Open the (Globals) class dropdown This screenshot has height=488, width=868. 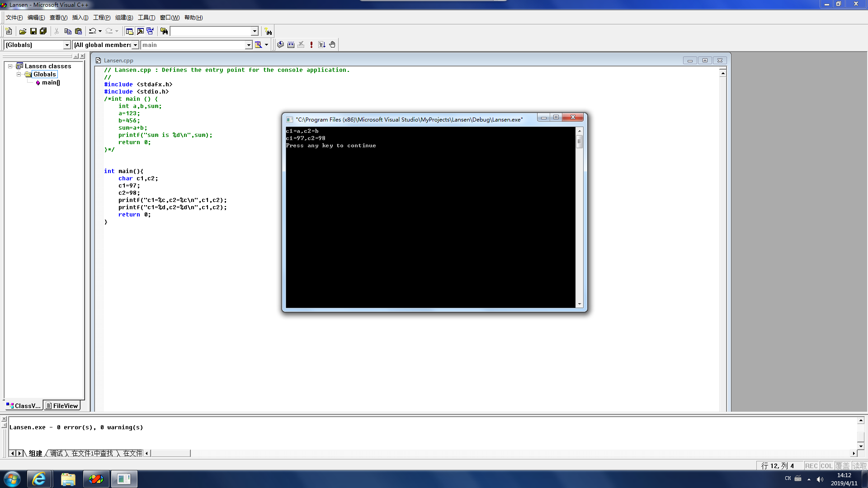tap(67, 45)
